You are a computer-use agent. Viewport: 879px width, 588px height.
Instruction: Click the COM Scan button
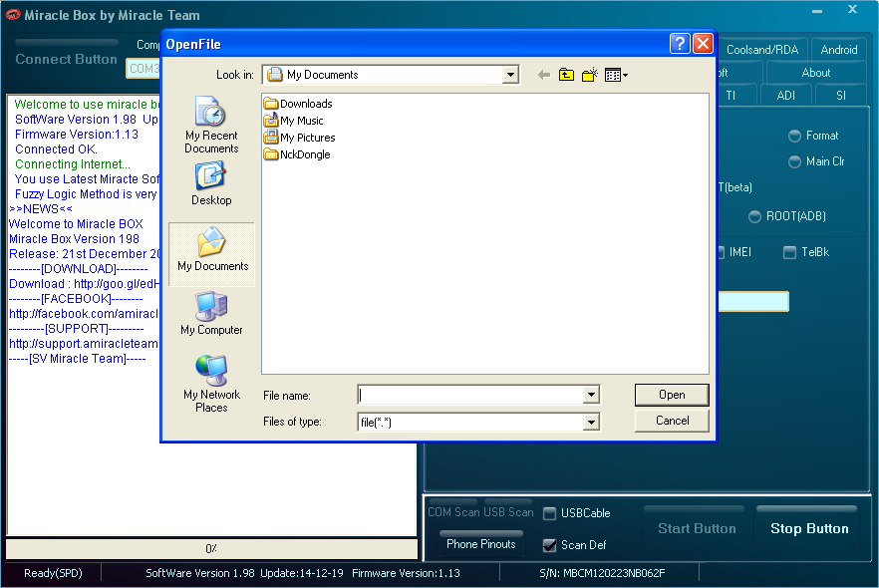(x=453, y=512)
